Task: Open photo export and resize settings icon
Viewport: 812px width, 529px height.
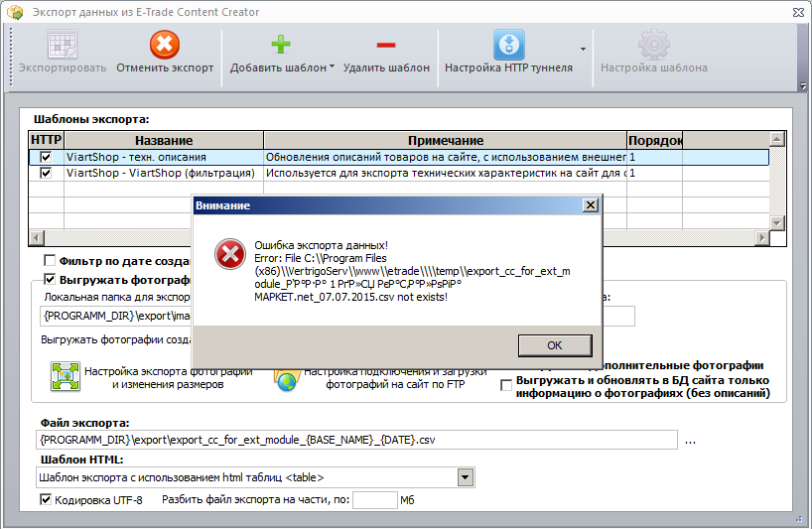Action: pos(66,376)
